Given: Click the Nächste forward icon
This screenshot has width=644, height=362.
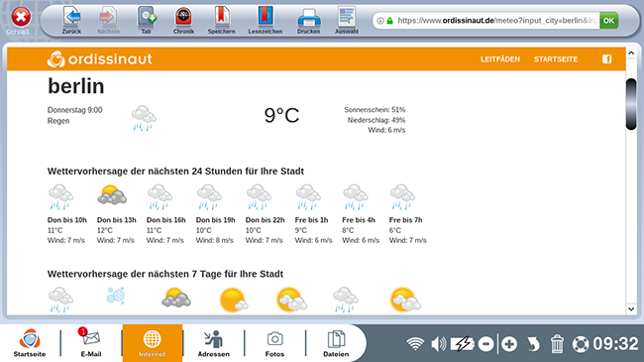Looking at the screenshot, I should tap(108, 17).
